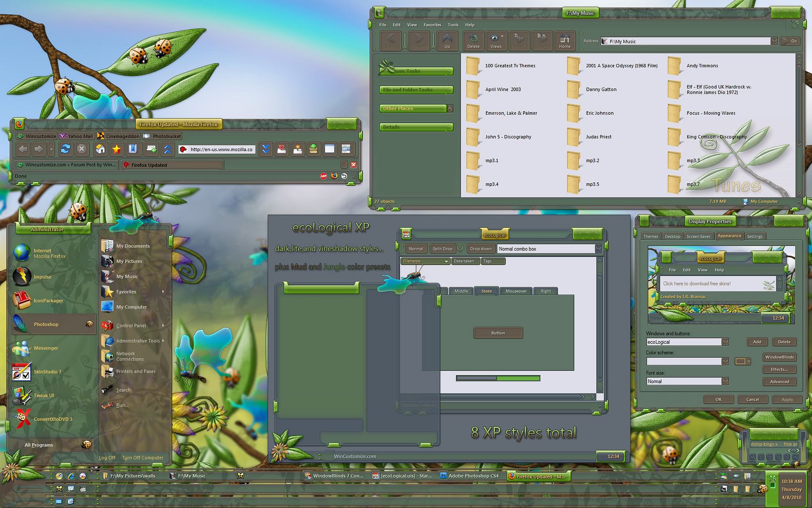
Task: Click WindowBlinds 7 Con... taskbar button
Action: (334, 476)
